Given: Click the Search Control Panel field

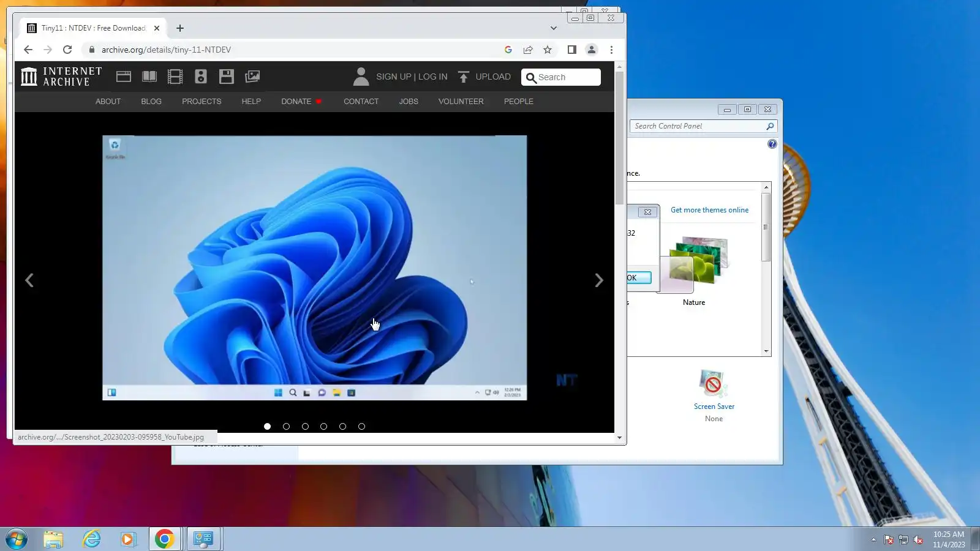Looking at the screenshot, I should click(703, 126).
